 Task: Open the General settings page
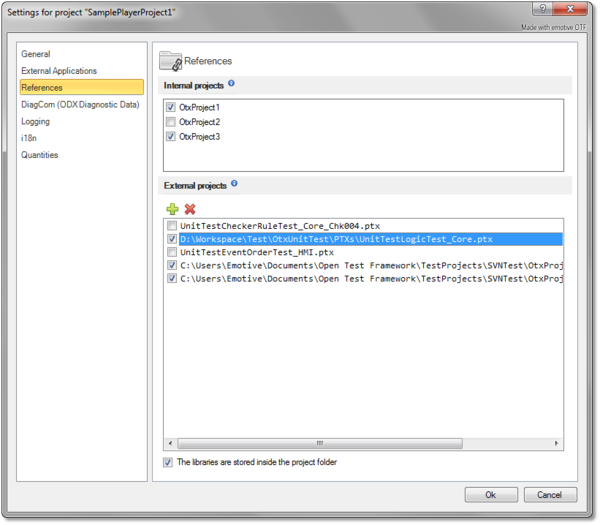36,54
